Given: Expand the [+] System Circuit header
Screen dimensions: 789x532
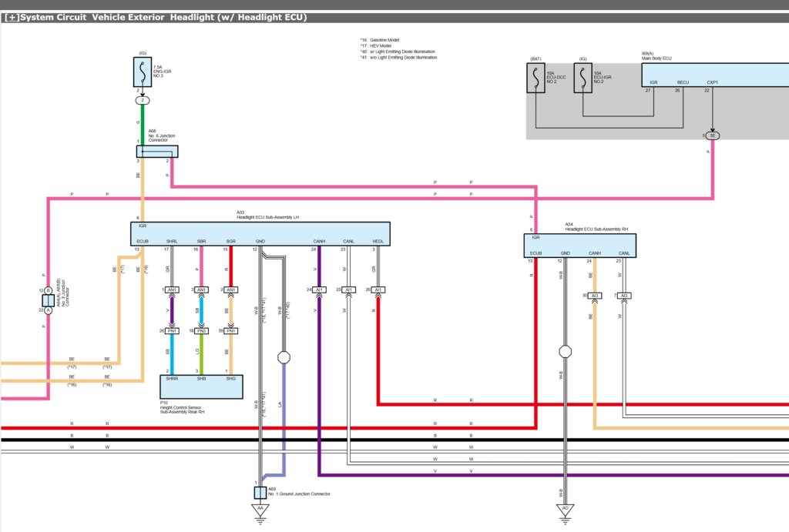Looking at the screenshot, I should pos(12,18).
